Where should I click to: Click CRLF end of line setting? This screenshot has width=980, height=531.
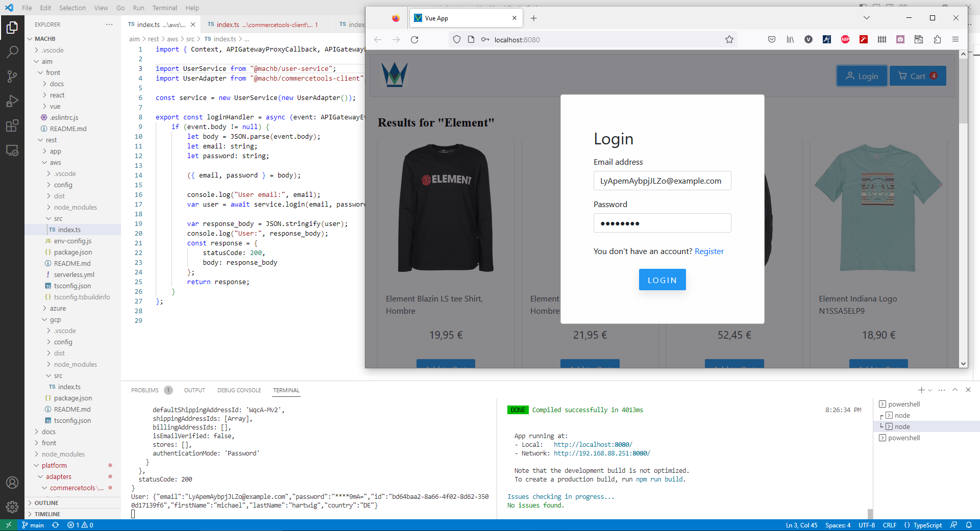coord(890,525)
